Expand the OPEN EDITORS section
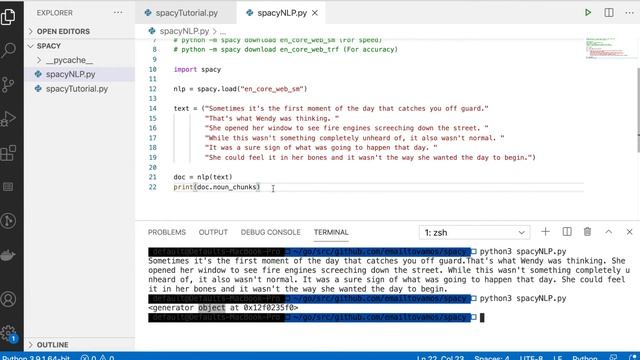This screenshot has width=640, height=360. click(x=80, y=31)
